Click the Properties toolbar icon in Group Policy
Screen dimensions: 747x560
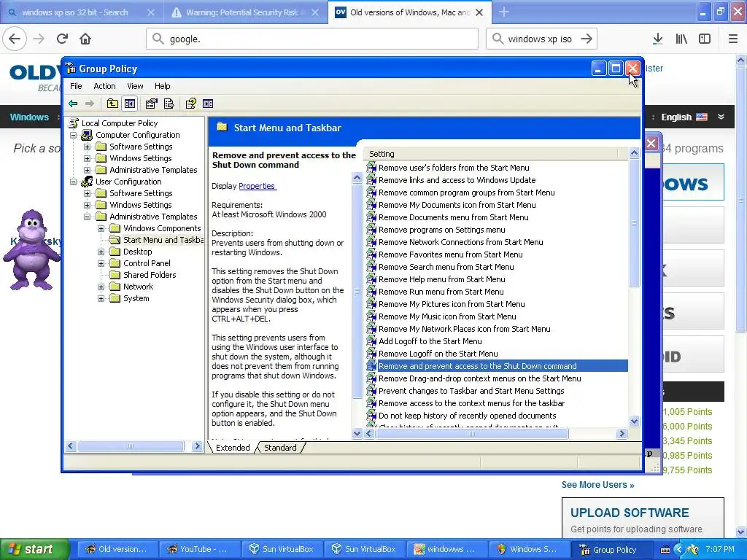tap(152, 104)
